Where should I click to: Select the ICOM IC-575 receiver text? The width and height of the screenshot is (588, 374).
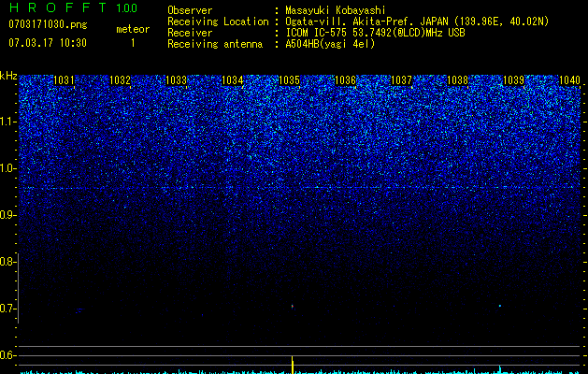tap(375, 33)
